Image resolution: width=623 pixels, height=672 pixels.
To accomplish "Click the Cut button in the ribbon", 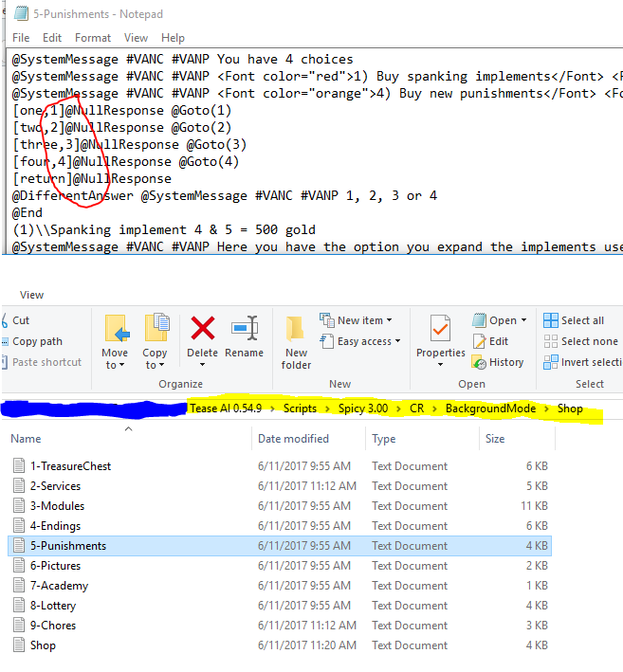I will click(16, 320).
